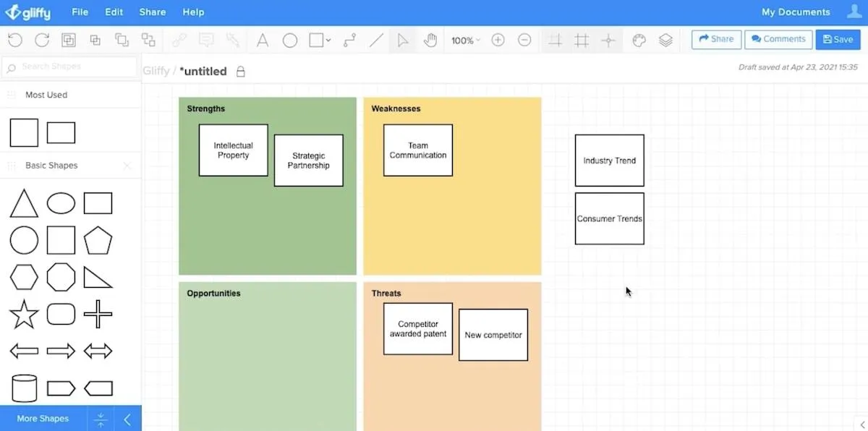Open the 100% zoom level dropdown
The width and height of the screenshot is (868, 431).
[x=465, y=40]
